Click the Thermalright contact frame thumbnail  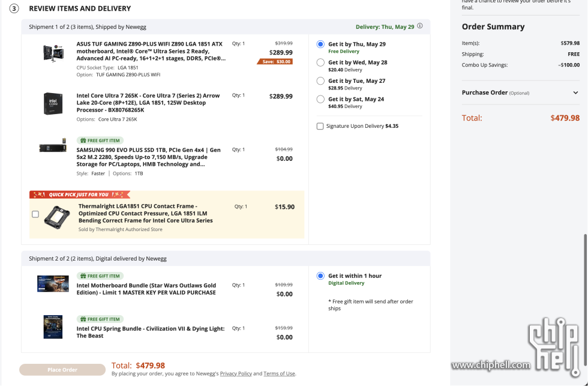pos(57,217)
